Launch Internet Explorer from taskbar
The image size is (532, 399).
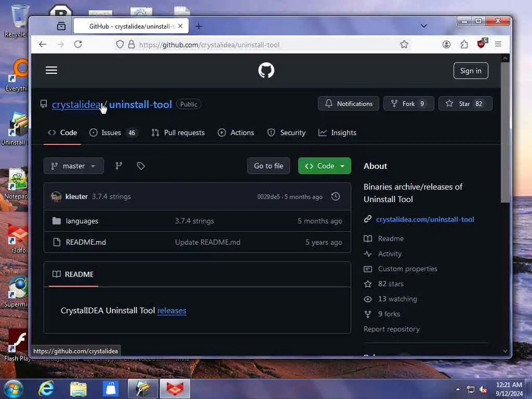click(x=46, y=389)
